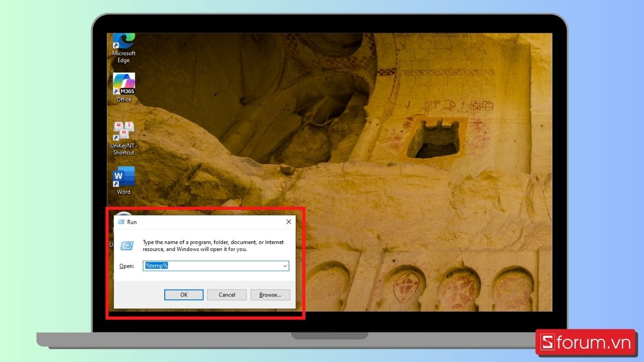Click the "Open:" label in Run dialog
The width and height of the screenshot is (644, 362).
126,266
